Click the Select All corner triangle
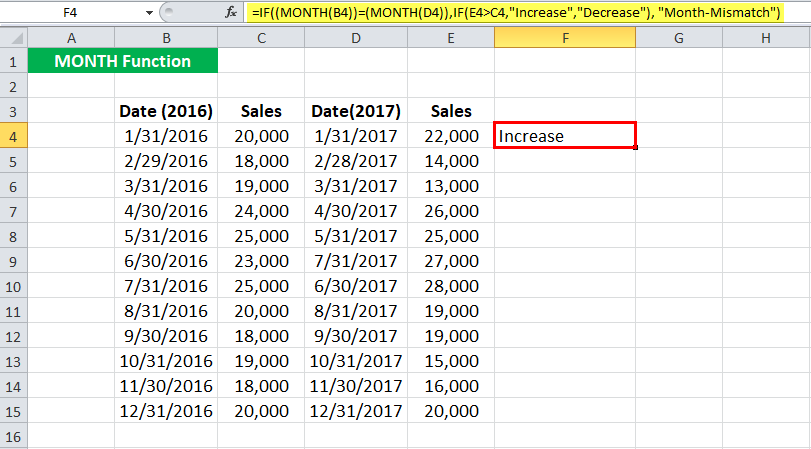The height and width of the screenshot is (449, 811). (x=14, y=38)
